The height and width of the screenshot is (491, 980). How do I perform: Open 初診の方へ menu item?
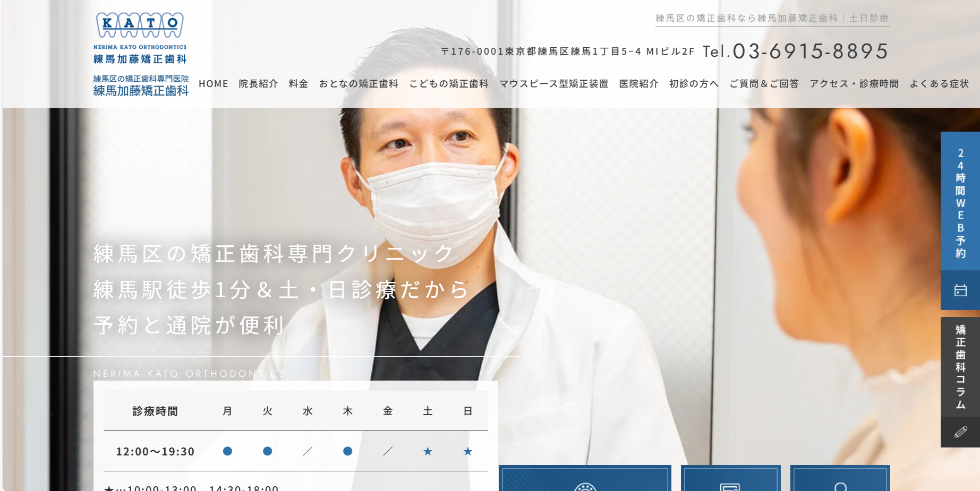pyautogui.click(x=694, y=84)
